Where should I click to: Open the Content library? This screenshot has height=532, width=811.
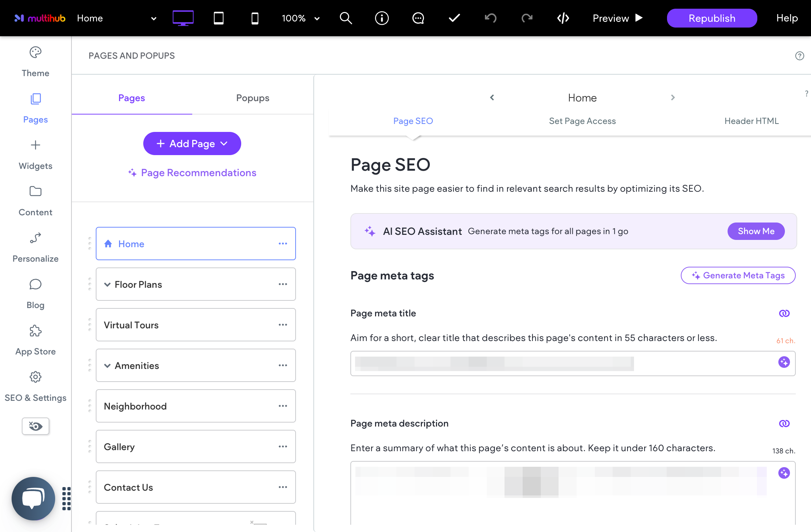point(36,201)
